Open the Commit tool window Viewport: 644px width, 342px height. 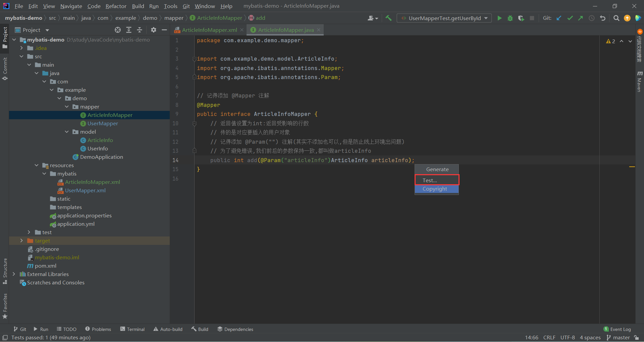tap(5, 69)
